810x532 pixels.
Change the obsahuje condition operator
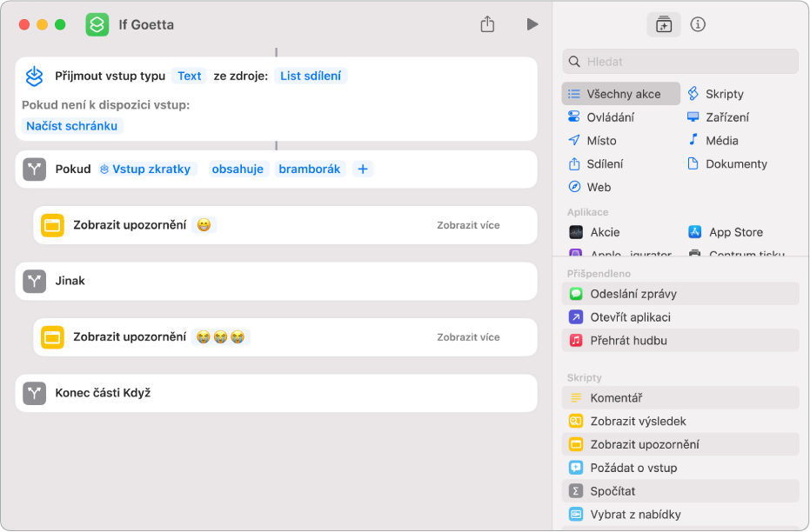238,170
